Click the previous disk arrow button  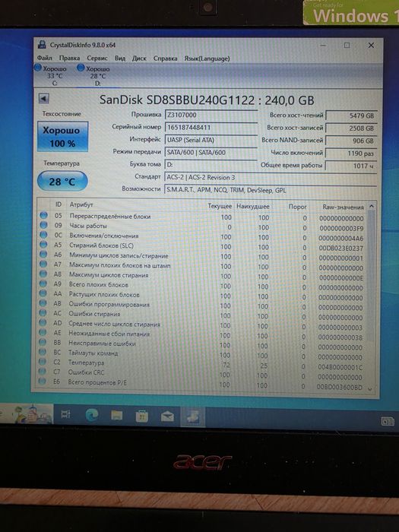point(44,99)
